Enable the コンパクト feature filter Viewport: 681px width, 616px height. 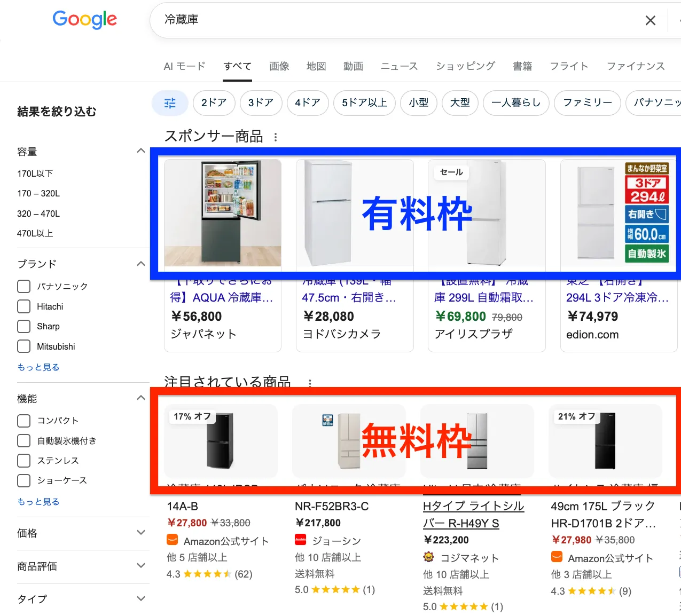[x=24, y=421]
